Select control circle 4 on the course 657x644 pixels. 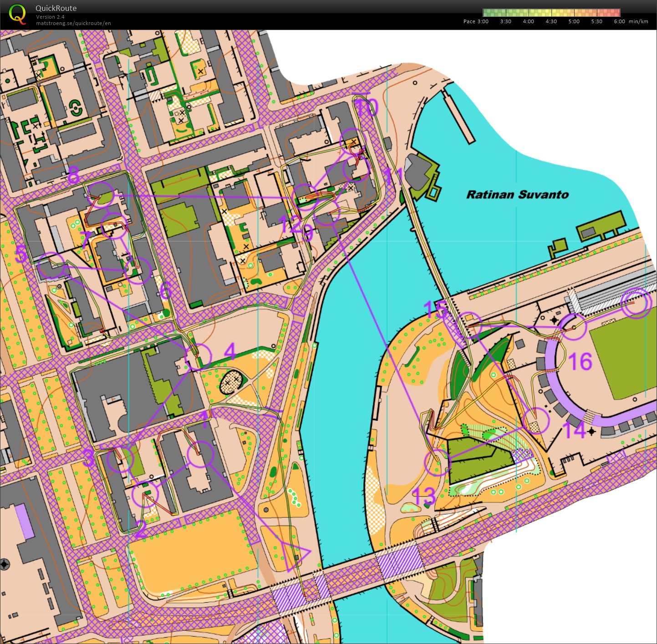(199, 356)
